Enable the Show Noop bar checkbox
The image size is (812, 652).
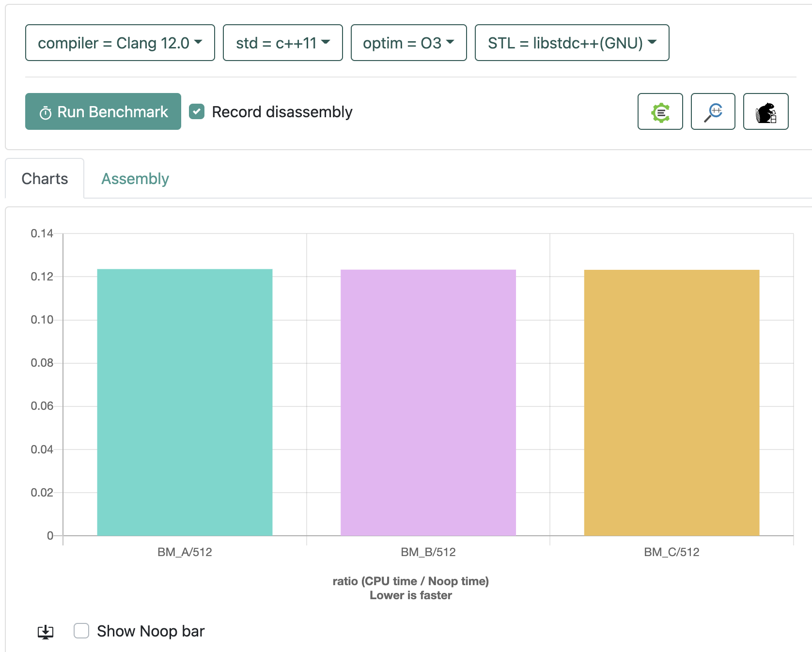click(81, 631)
